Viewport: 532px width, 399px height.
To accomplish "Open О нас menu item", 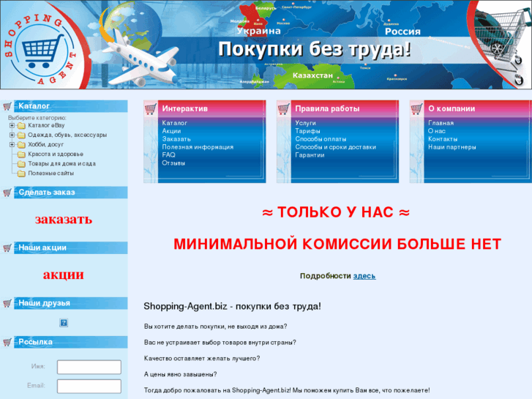I will (x=437, y=131).
